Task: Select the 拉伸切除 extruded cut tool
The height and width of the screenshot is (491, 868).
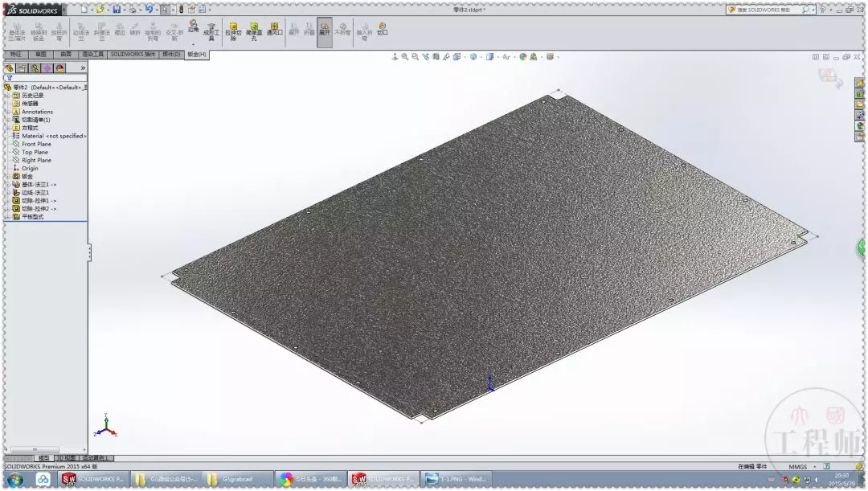Action: coord(233,31)
